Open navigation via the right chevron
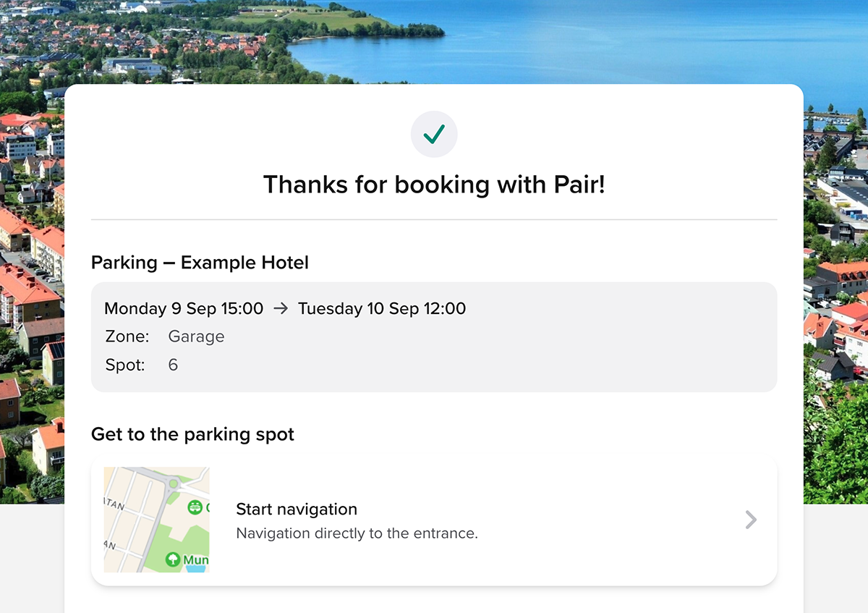Image resolution: width=868 pixels, height=613 pixels. 751,520
